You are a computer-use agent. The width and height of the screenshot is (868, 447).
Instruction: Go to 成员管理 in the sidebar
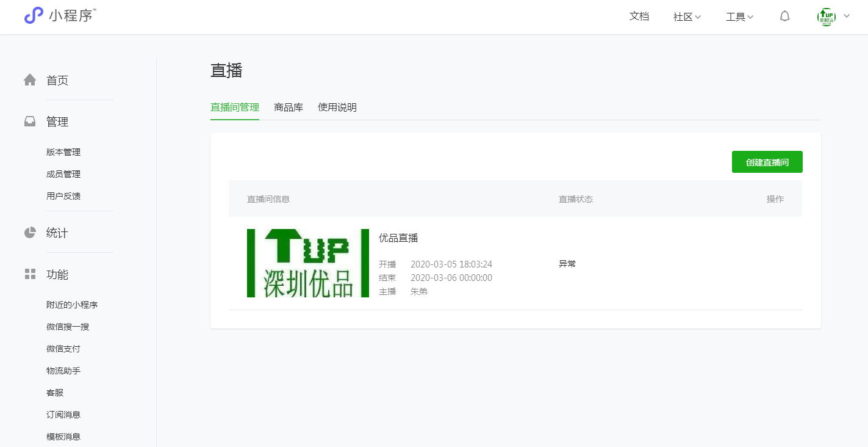(x=63, y=174)
